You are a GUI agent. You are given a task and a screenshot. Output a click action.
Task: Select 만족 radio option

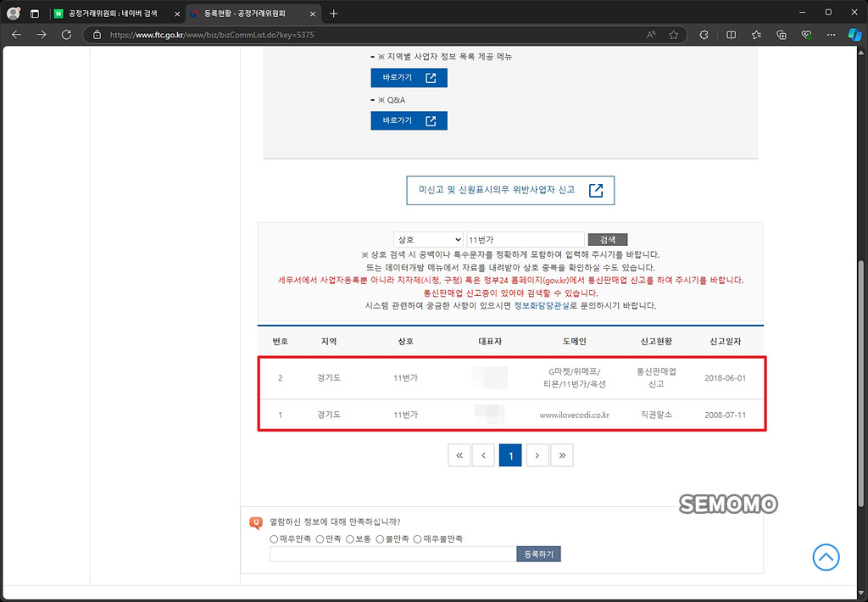point(320,539)
